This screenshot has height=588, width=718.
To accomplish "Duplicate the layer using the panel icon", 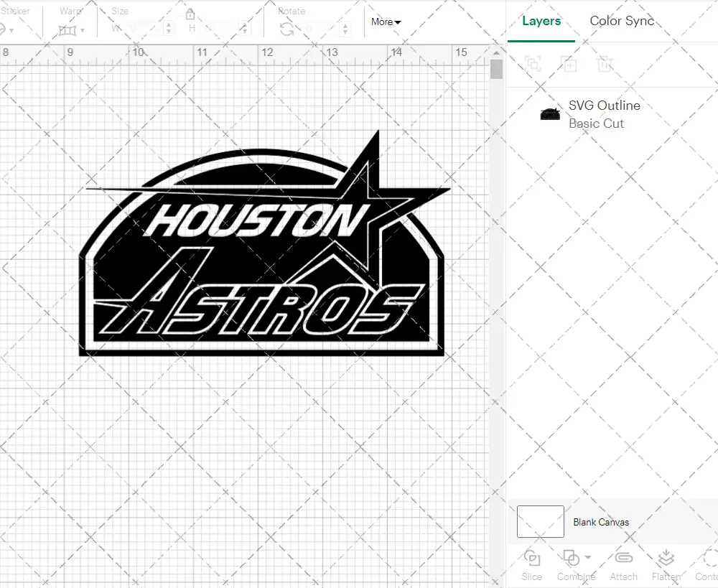I will click(569, 64).
